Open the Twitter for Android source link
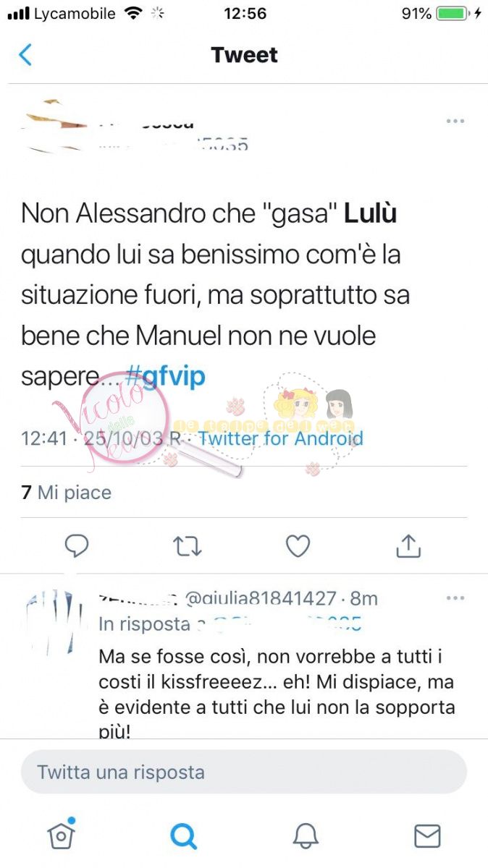Image resolution: width=488 pixels, height=868 pixels. (x=280, y=438)
